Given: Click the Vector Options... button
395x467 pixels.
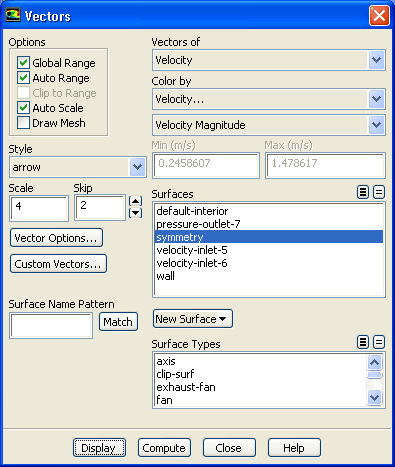Looking at the screenshot, I should point(56,238).
